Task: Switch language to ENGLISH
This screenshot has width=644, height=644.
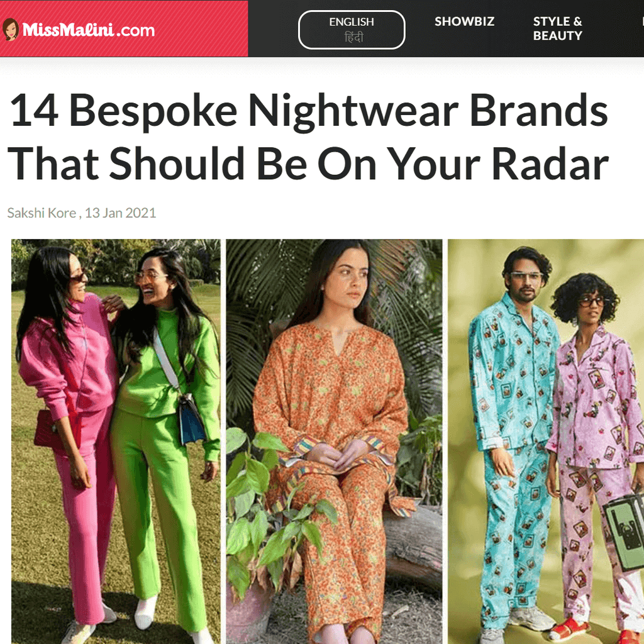Action: click(x=351, y=22)
